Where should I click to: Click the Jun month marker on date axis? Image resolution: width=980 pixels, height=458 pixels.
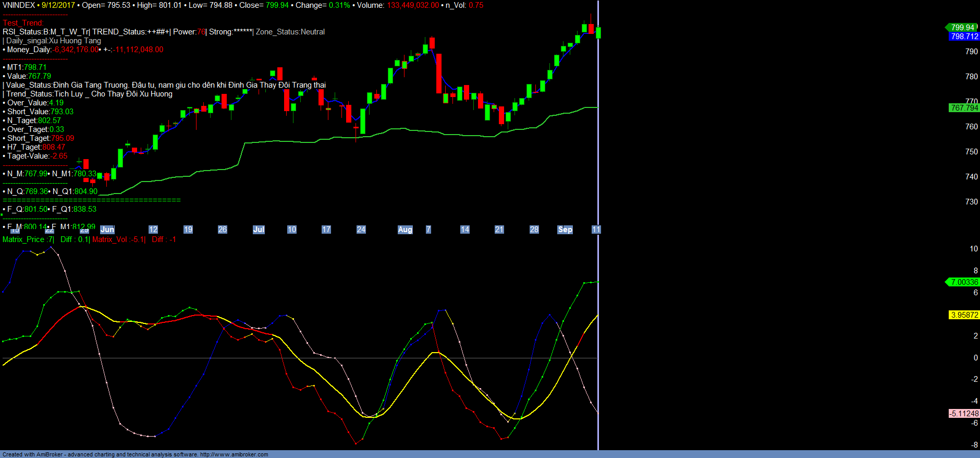(x=107, y=230)
